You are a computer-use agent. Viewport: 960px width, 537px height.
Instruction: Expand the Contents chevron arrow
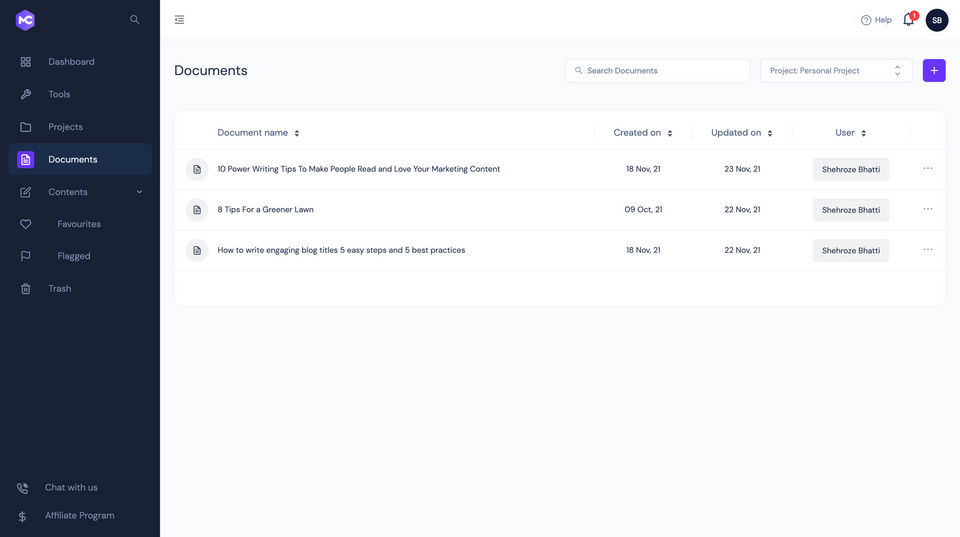140,192
